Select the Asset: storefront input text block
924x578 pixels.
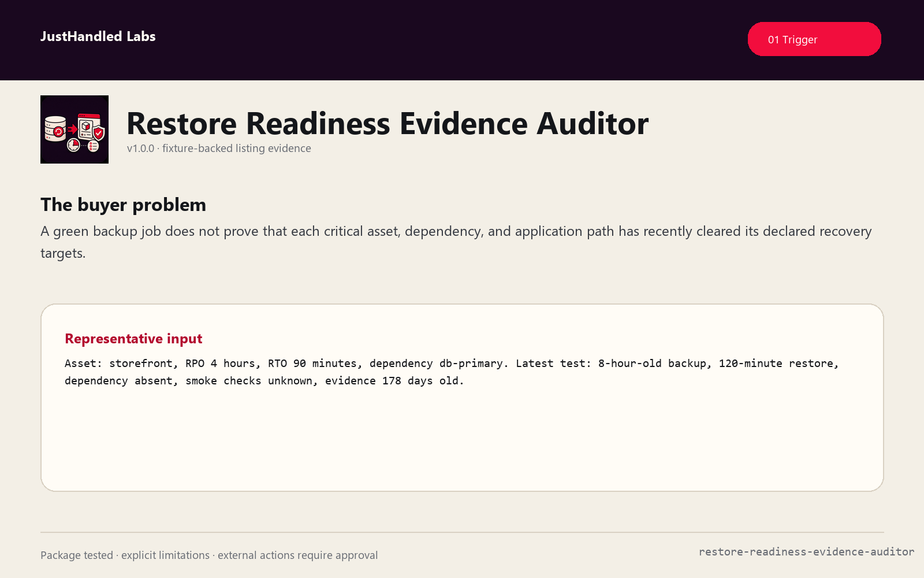tap(452, 372)
